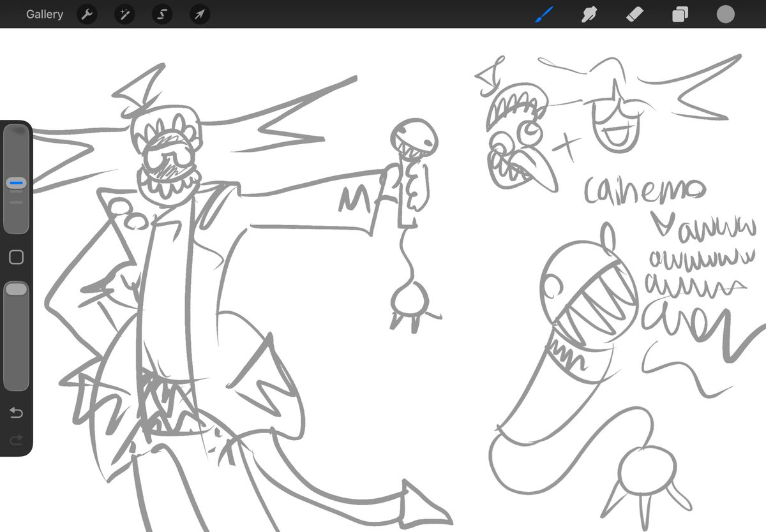766x532 pixels.
Task: Open the Adjustments magic wand menu
Action: click(124, 14)
